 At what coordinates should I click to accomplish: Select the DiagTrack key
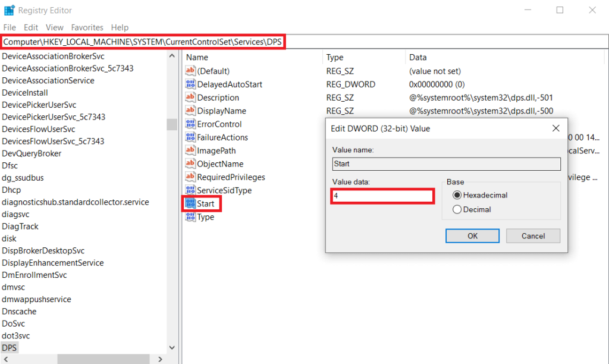click(x=20, y=226)
